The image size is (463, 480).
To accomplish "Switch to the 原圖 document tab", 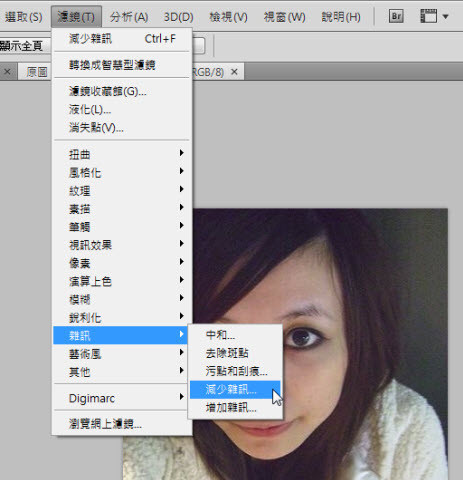I will click(x=37, y=72).
